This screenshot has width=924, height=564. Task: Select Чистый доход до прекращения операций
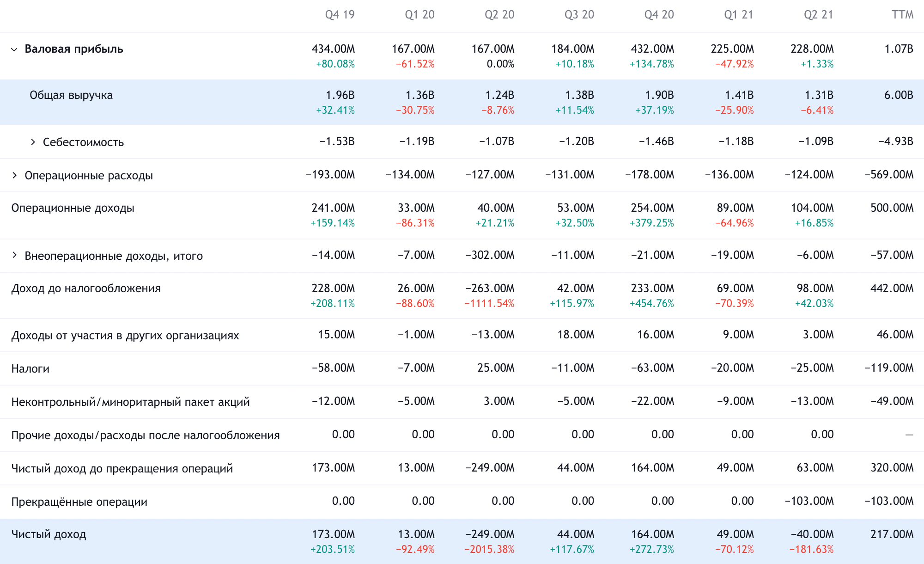coord(122,468)
